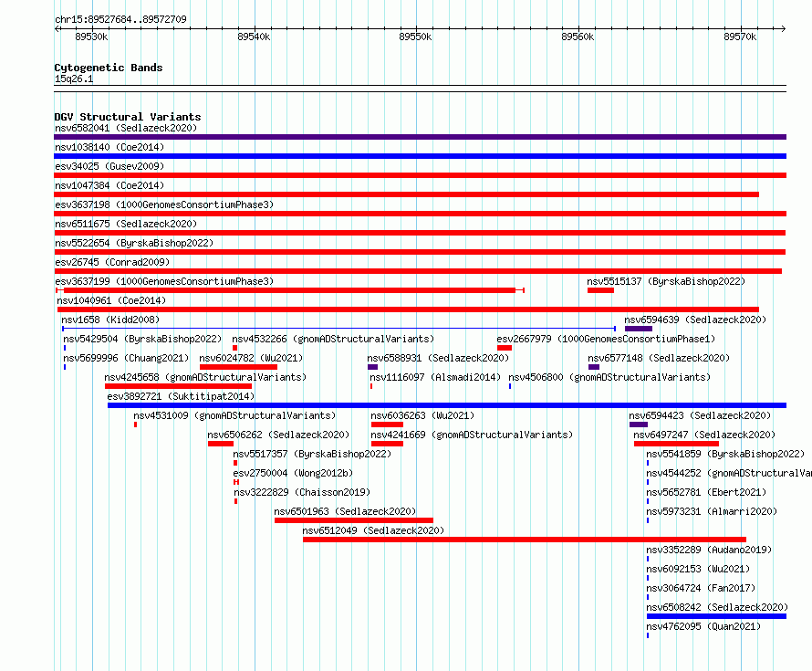Screen dimensions: 812x671
Task: Open the nsv6577148 (Sedlazeck2020) label
Action: [x=659, y=358]
